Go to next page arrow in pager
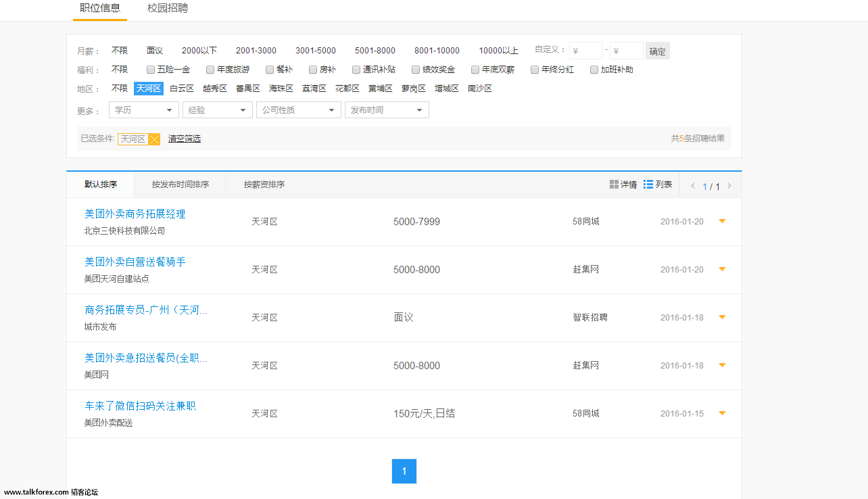Viewport: 868px width, 499px height. click(x=729, y=186)
